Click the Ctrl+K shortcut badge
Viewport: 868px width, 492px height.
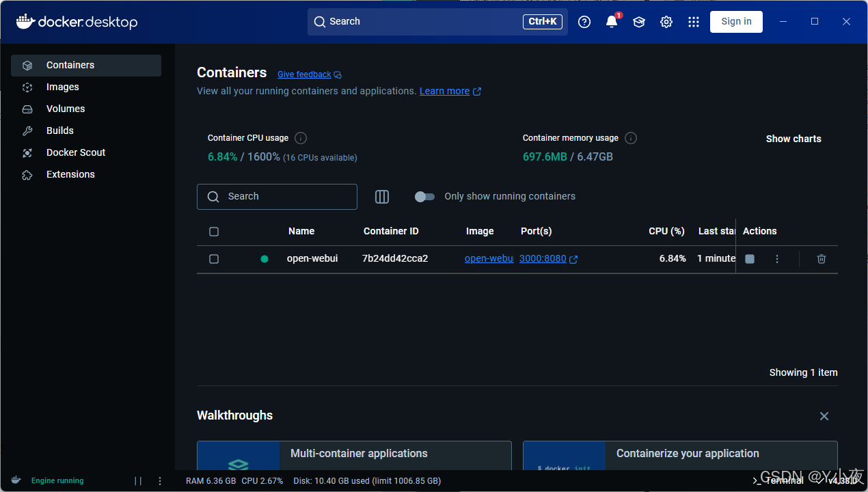543,22
